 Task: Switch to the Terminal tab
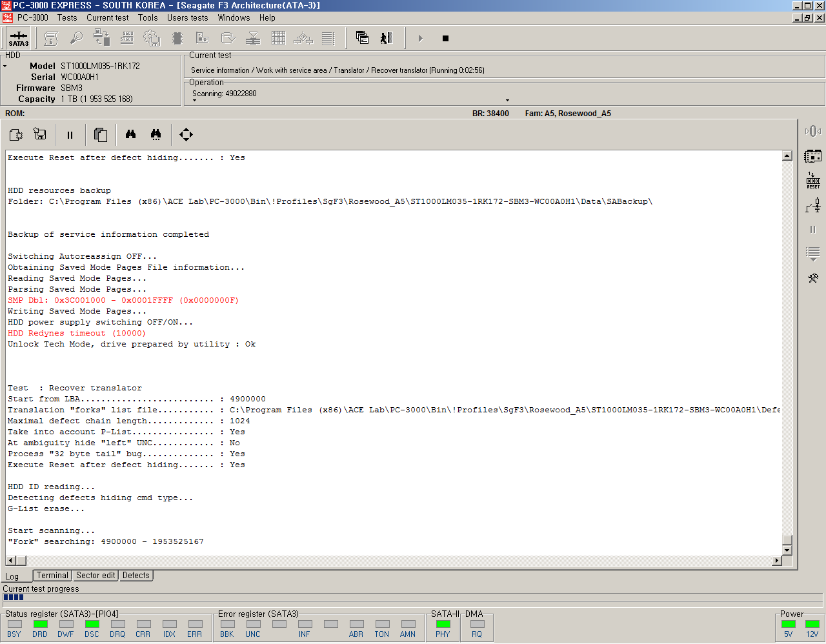tap(52, 576)
